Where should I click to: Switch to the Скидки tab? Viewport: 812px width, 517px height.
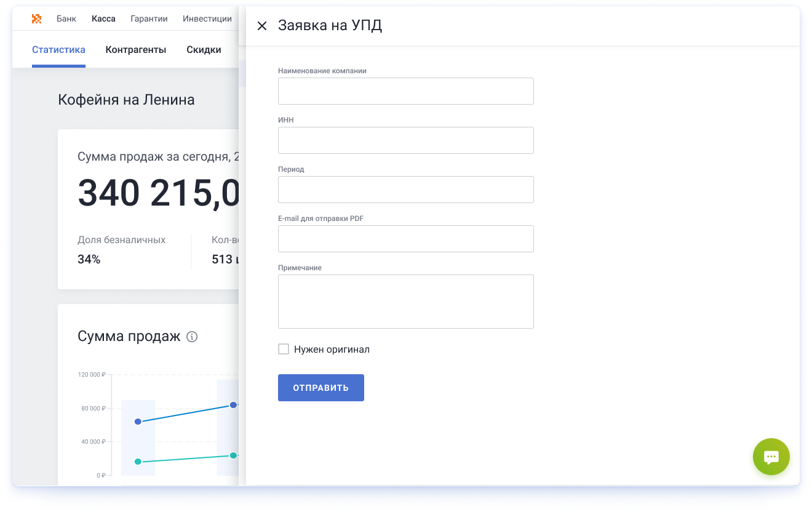coord(204,50)
